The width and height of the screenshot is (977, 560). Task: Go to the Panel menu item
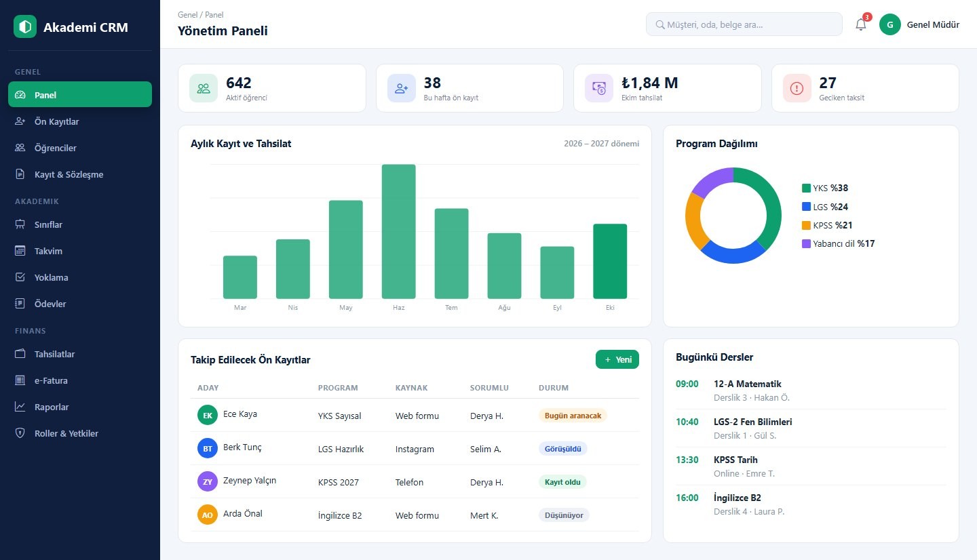click(80, 94)
